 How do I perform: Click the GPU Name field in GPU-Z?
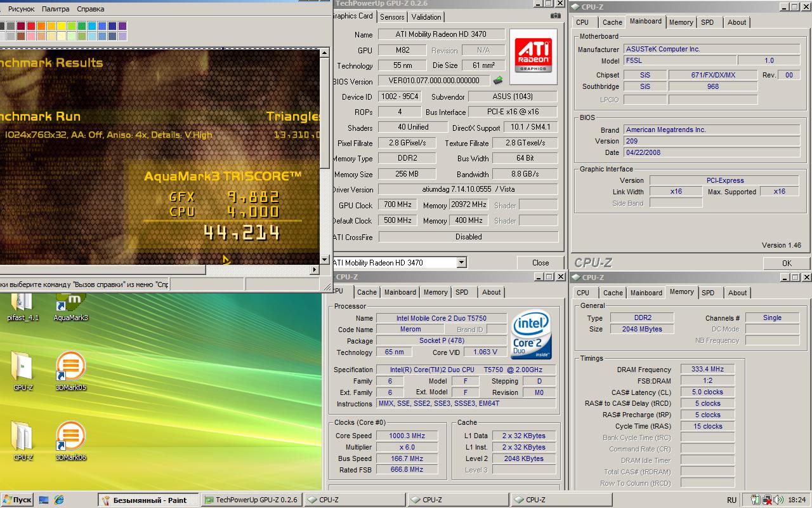click(x=442, y=34)
